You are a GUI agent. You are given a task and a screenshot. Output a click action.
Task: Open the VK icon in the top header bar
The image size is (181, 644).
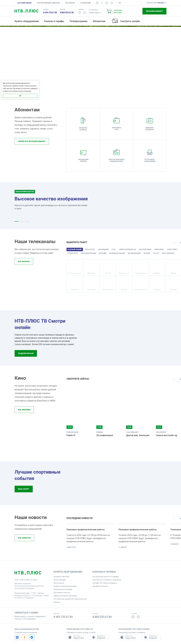pos(97,3)
